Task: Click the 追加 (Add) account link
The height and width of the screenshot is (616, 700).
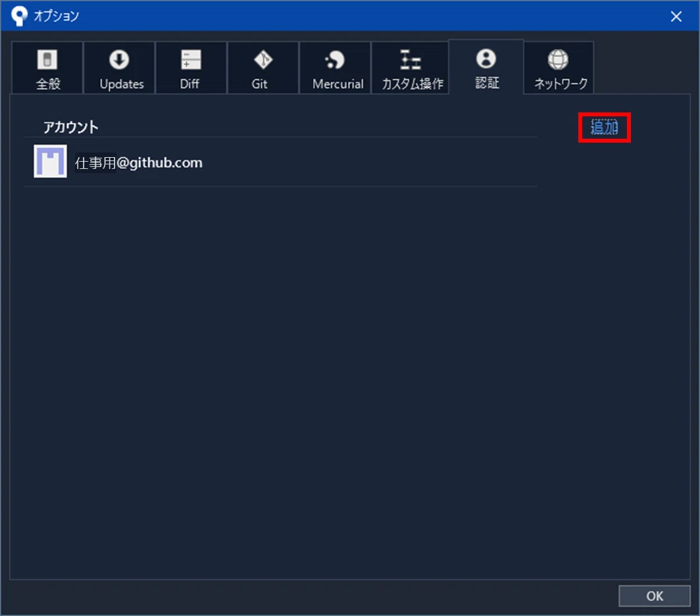Action: click(x=605, y=127)
